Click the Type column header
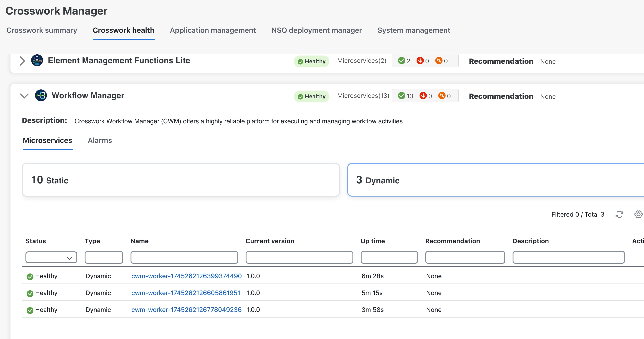 92,241
